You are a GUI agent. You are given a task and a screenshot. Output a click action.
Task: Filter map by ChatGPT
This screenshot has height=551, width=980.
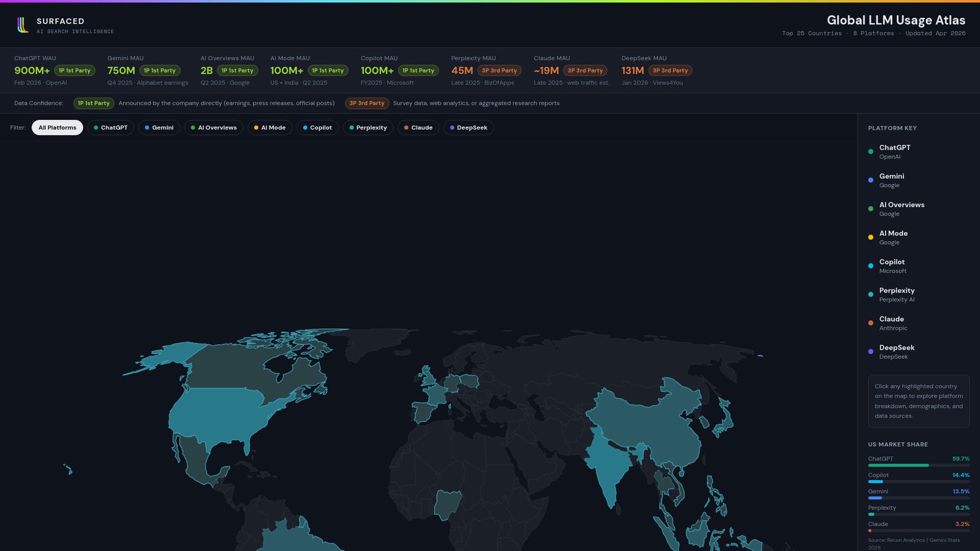click(x=111, y=127)
